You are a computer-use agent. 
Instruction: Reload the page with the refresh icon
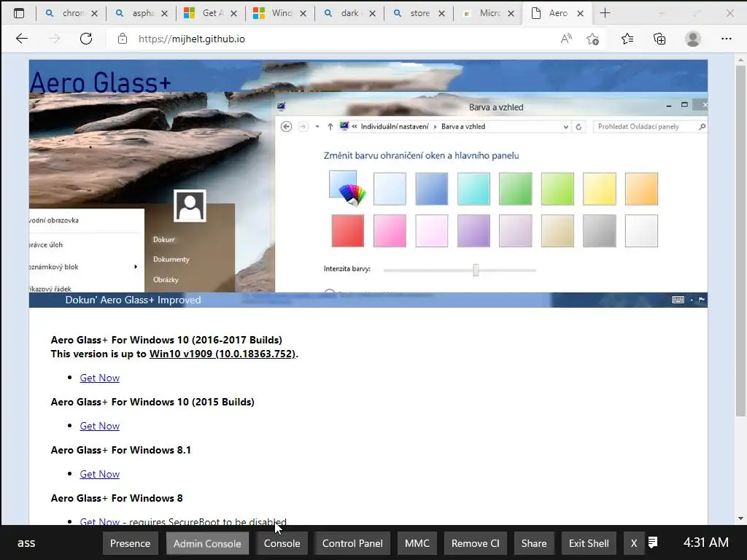[x=86, y=39]
